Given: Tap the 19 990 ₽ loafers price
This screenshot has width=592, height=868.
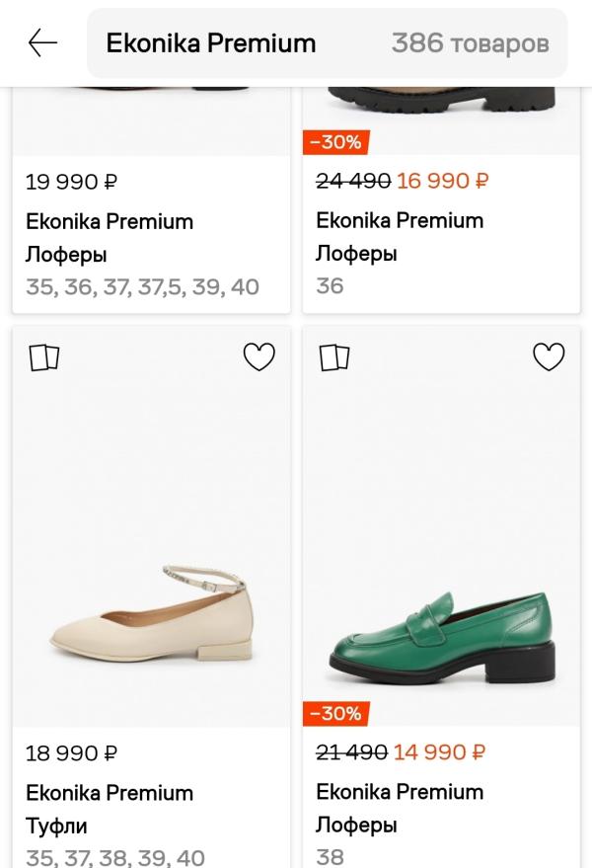Looking at the screenshot, I should pyautogui.click(x=71, y=182).
